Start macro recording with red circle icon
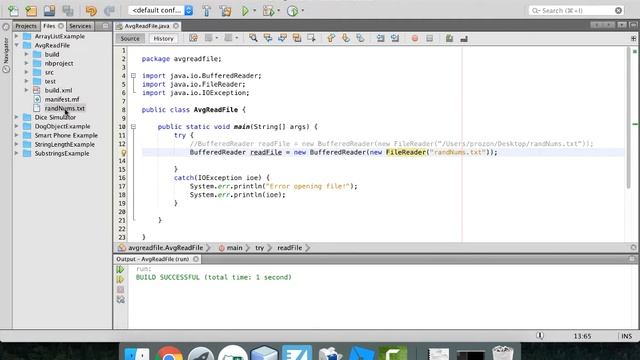Viewport: 640px width, 360px height. click(x=415, y=38)
